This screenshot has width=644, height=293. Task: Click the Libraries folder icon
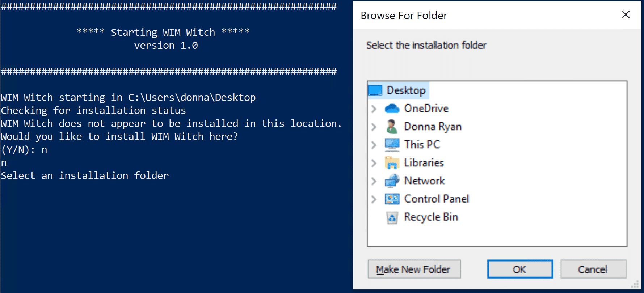tap(392, 163)
